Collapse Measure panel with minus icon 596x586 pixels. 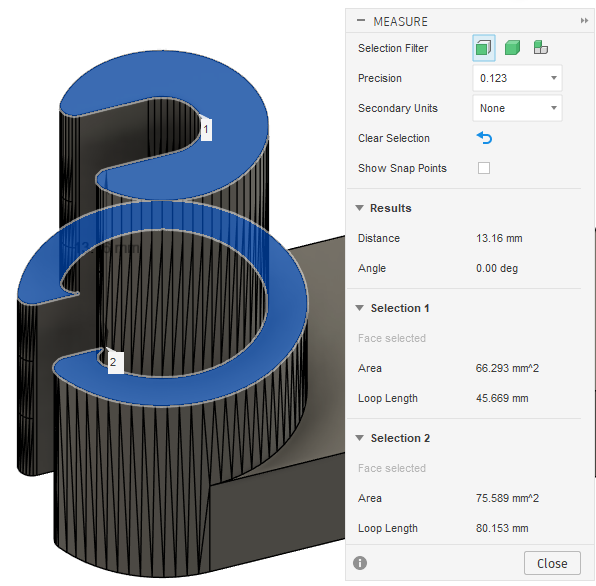361,21
